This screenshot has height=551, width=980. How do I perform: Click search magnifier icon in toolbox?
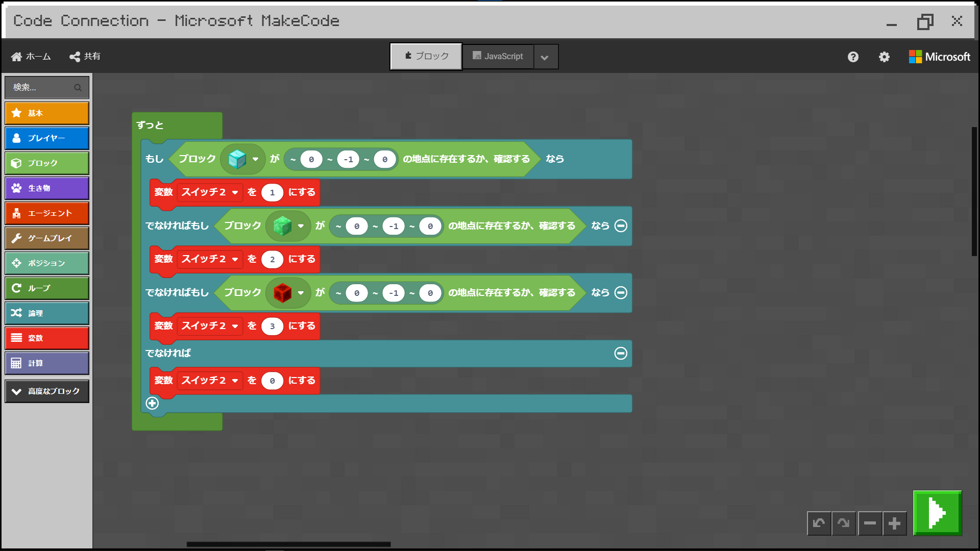(x=78, y=88)
